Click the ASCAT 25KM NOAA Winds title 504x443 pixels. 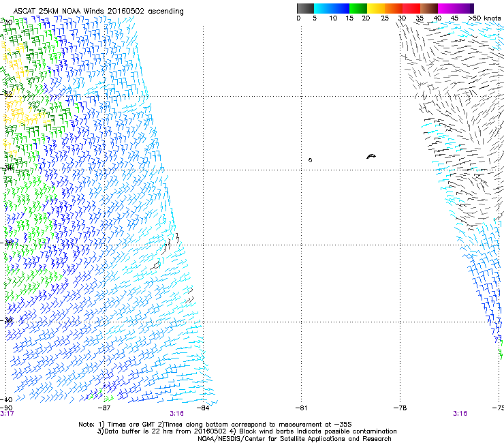click(98, 12)
